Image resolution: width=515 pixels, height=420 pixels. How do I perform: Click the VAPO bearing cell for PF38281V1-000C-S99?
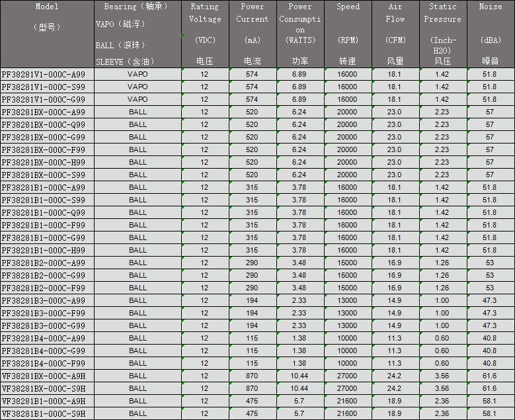pyautogui.click(x=138, y=87)
